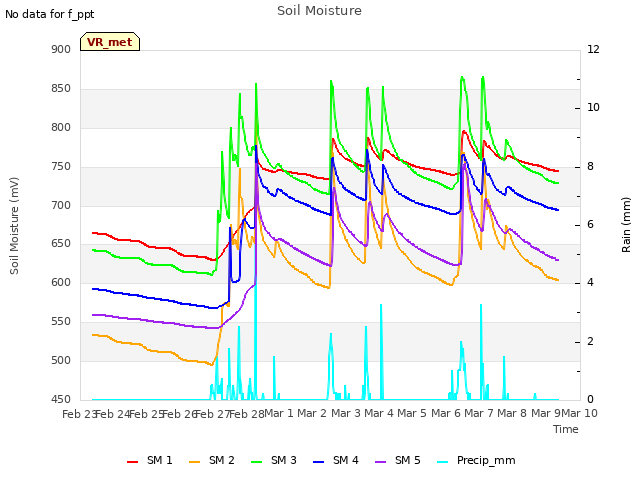The width and height of the screenshot is (640, 480).
Task: Click the Soil Moisture chart title
Action: (319, 11)
